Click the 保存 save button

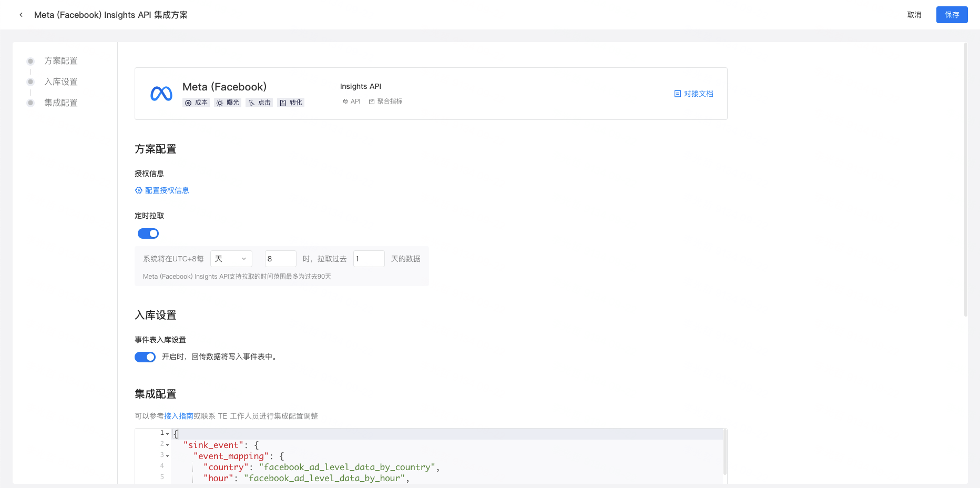[952, 15]
